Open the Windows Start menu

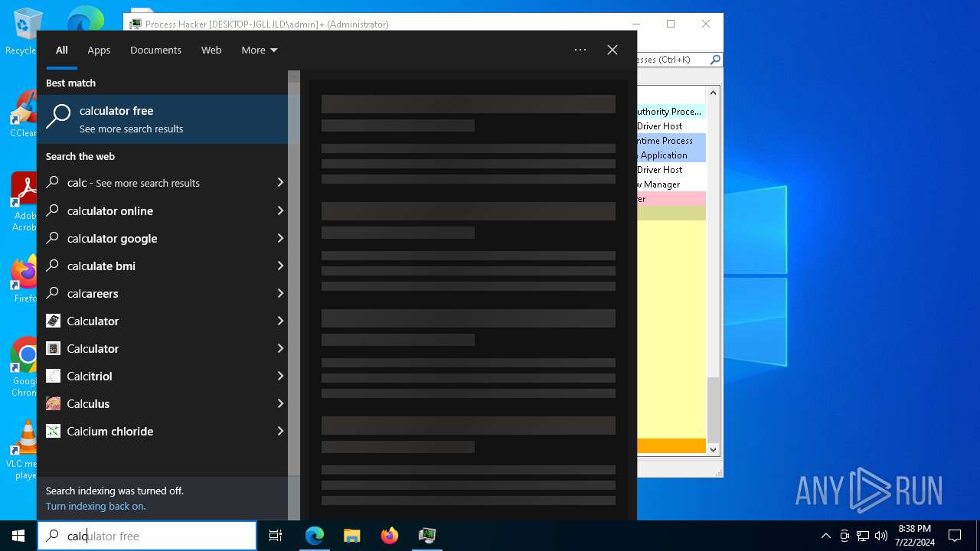[x=18, y=536]
